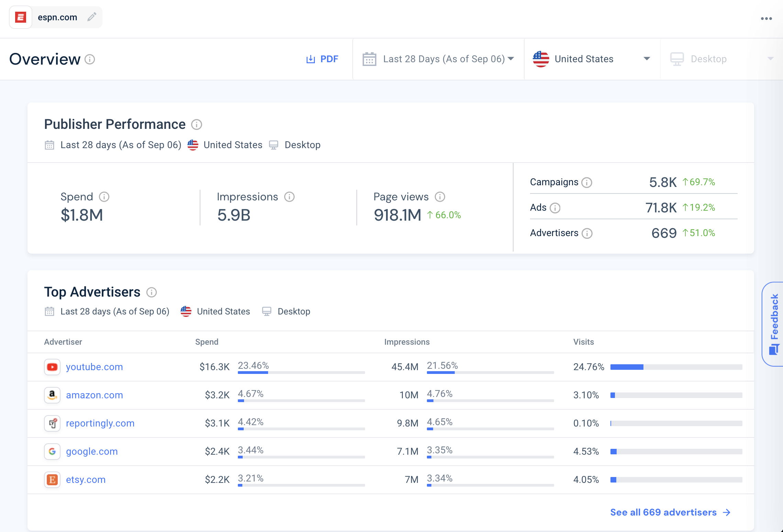The image size is (783, 532).
Task: Show info tooltip for Campaigns
Action: pos(587,182)
